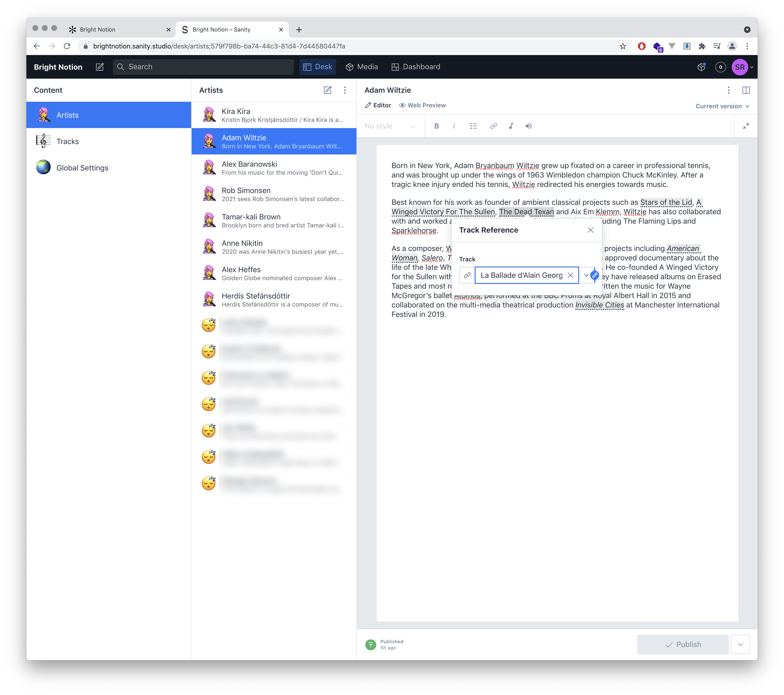This screenshot has width=784, height=695.
Task: Click the link annotation toolbar icon
Action: point(493,126)
